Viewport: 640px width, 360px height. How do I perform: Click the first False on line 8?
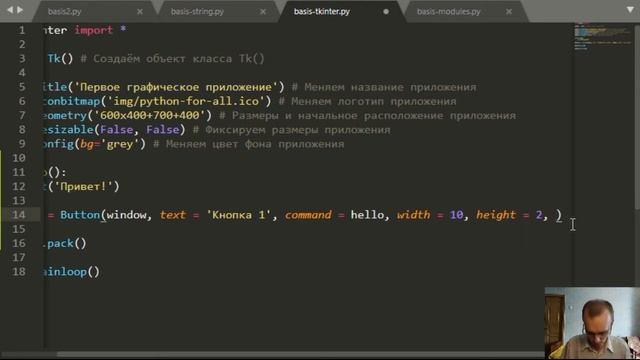116,130
